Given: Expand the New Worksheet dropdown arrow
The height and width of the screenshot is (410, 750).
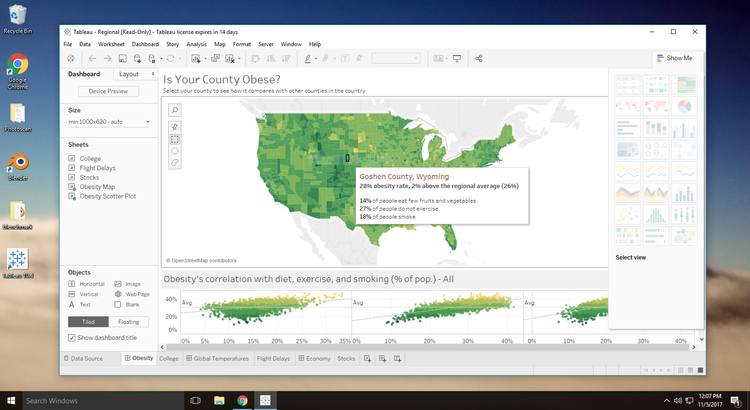Looking at the screenshot, I should click(x=205, y=59).
